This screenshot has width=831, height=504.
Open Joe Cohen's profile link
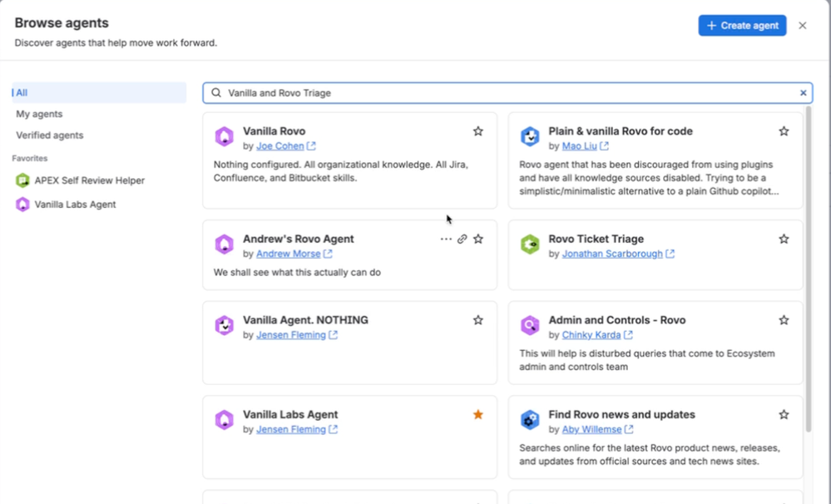click(279, 146)
